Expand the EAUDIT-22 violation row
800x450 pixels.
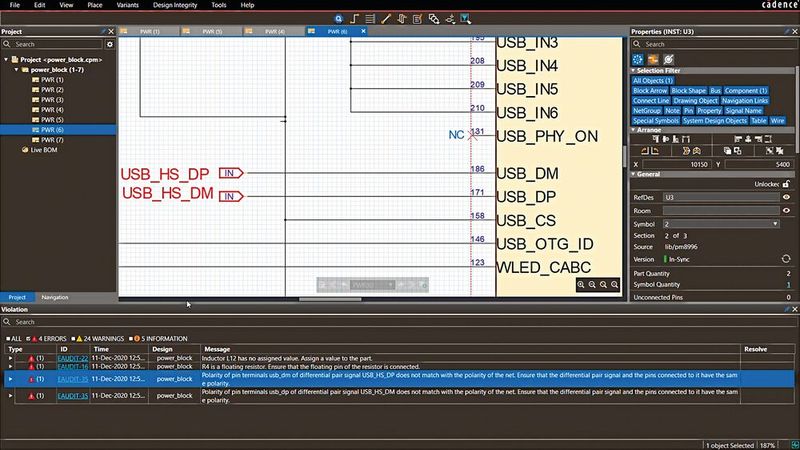[10, 358]
